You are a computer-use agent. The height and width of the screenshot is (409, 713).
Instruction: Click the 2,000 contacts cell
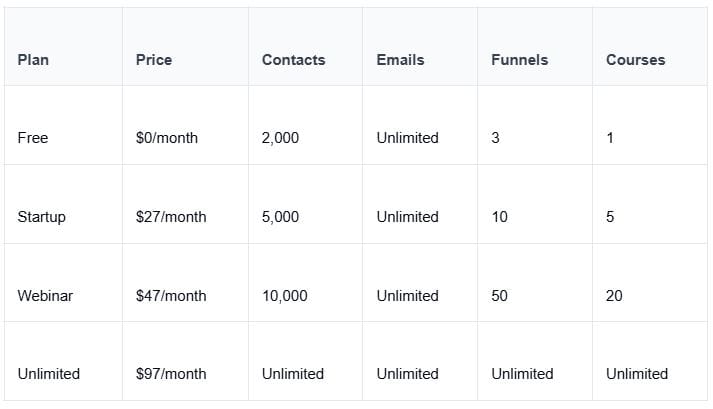coord(280,138)
